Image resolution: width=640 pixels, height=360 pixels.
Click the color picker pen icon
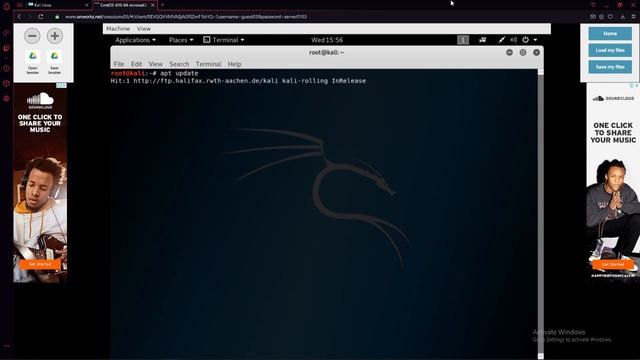pos(502,40)
